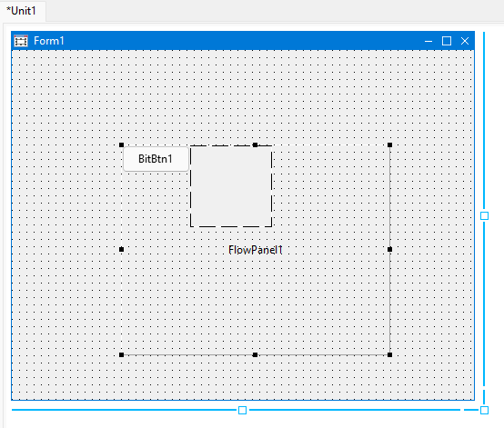Click top-right selection handle of FlowPanel1
The width and height of the screenshot is (504, 428).
tap(389, 144)
